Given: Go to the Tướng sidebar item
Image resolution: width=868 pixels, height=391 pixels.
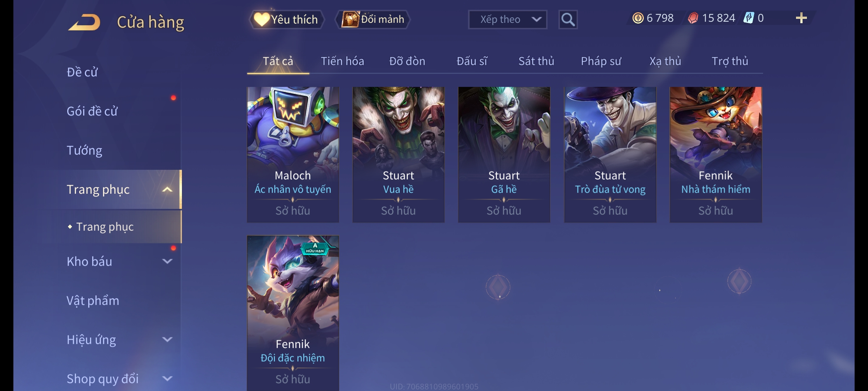Looking at the screenshot, I should 84,150.
